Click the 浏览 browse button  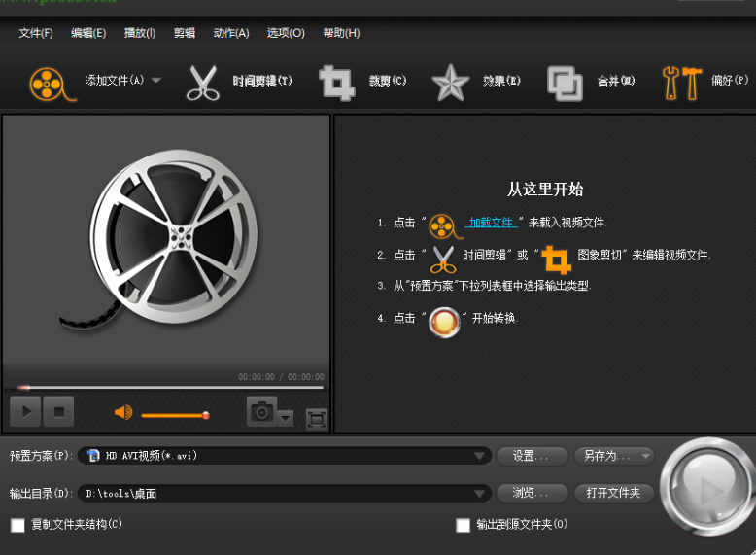click(x=532, y=493)
